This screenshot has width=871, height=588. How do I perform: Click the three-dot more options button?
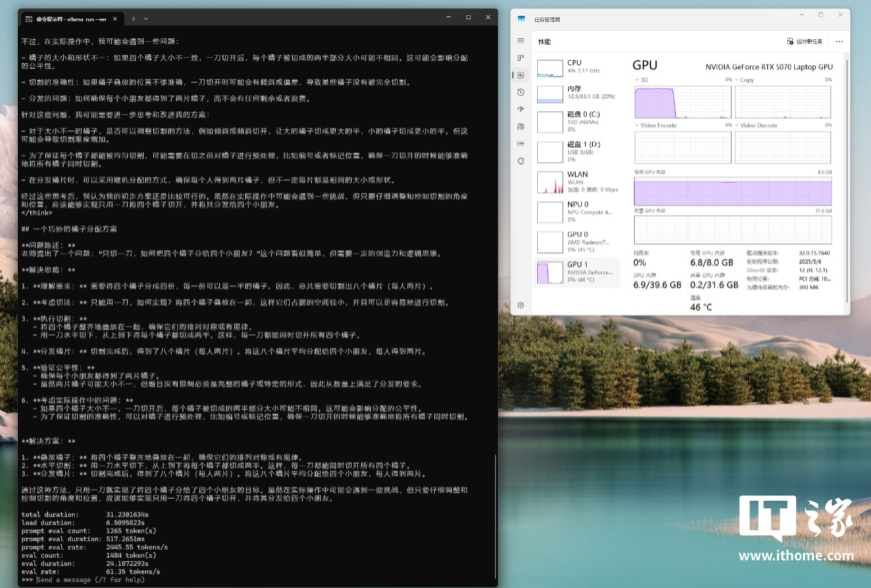839,42
